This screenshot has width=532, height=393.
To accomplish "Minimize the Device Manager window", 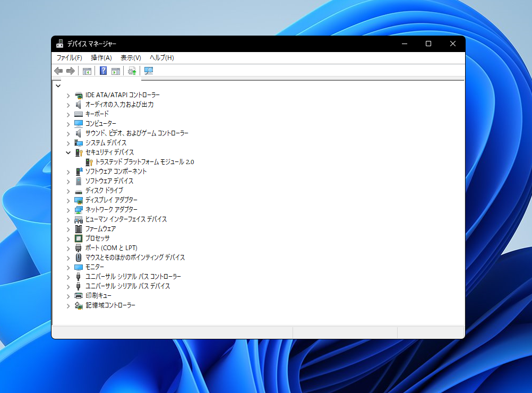I will pos(405,44).
